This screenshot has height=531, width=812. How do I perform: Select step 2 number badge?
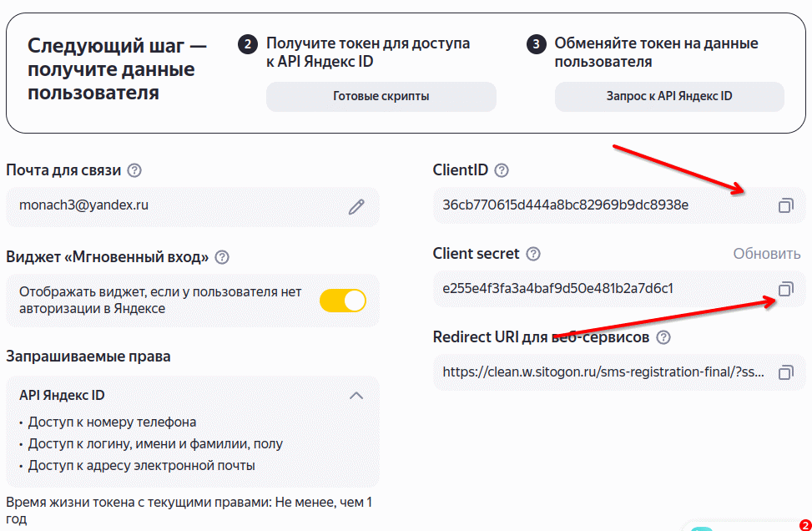click(248, 44)
